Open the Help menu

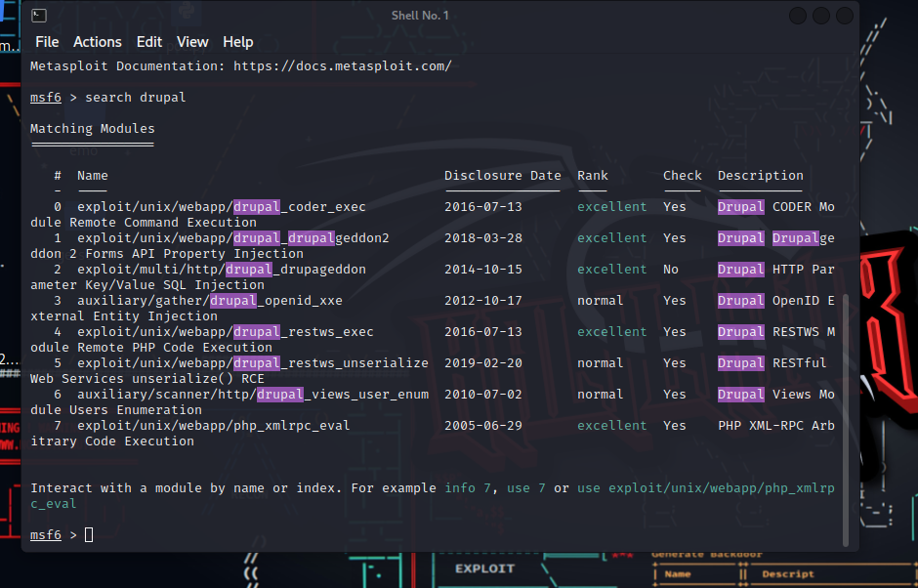tap(237, 42)
